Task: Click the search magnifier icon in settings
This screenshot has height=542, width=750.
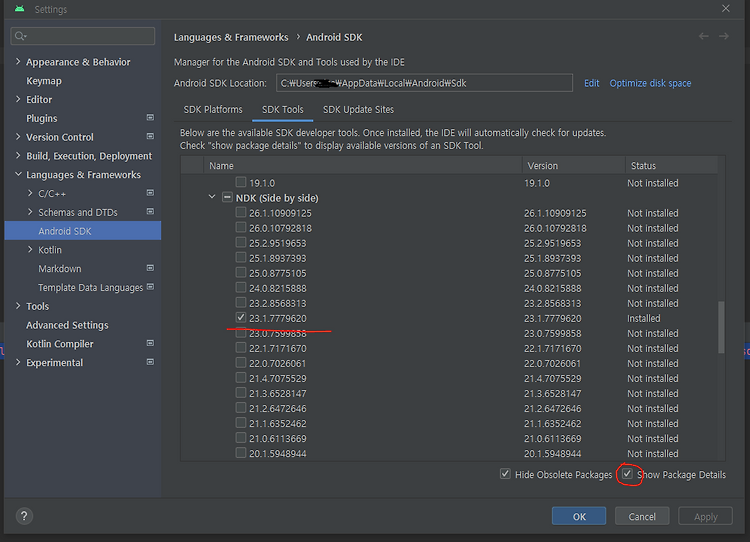Action: 20,36
